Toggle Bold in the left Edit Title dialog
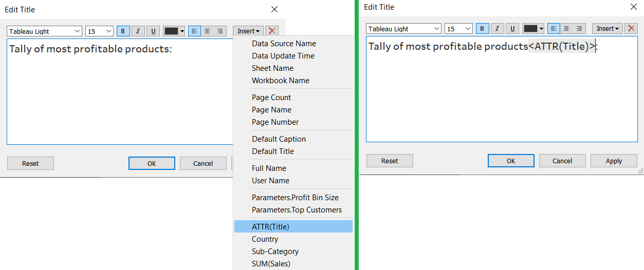 (123, 31)
